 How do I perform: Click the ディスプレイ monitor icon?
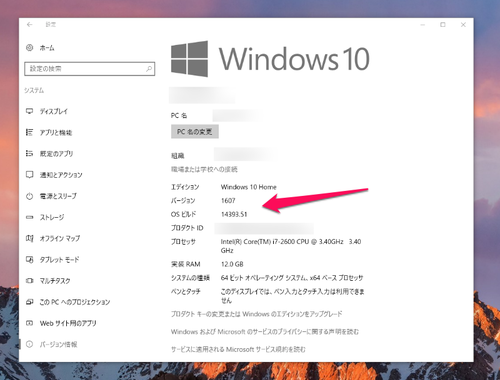click(30, 111)
